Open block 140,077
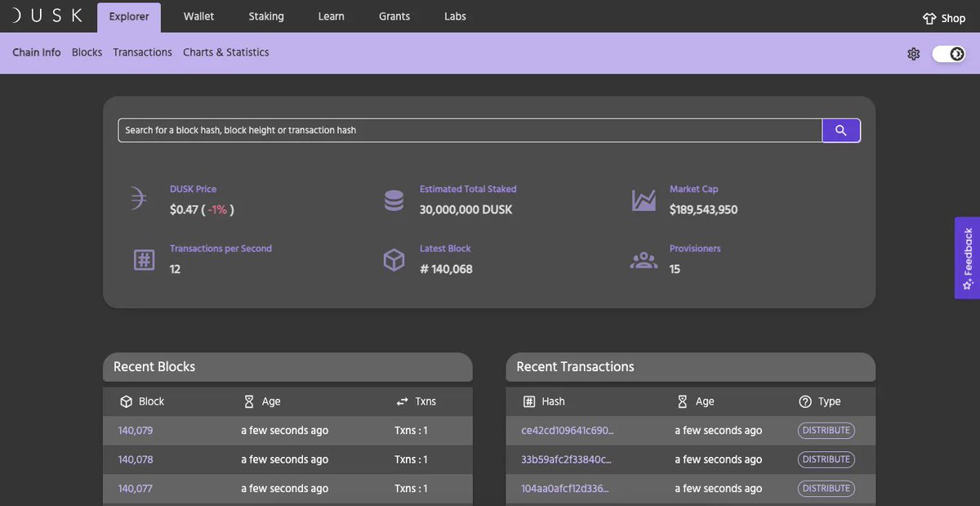The height and width of the screenshot is (506, 980). coord(136,489)
